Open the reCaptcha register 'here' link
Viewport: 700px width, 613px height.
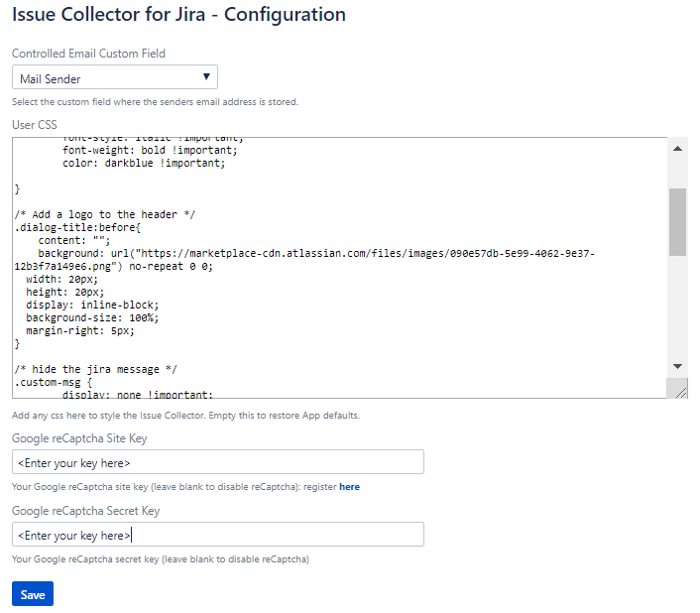tap(349, 487)
